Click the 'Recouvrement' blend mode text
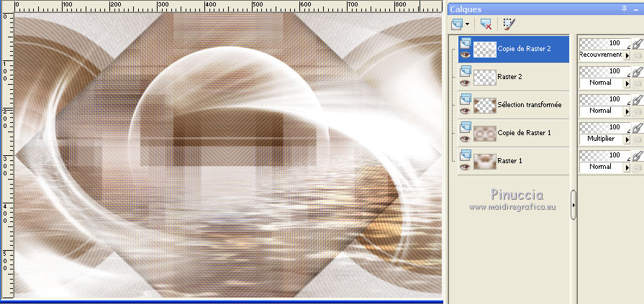This screenshot has width=644, height=304. (600, 55)
